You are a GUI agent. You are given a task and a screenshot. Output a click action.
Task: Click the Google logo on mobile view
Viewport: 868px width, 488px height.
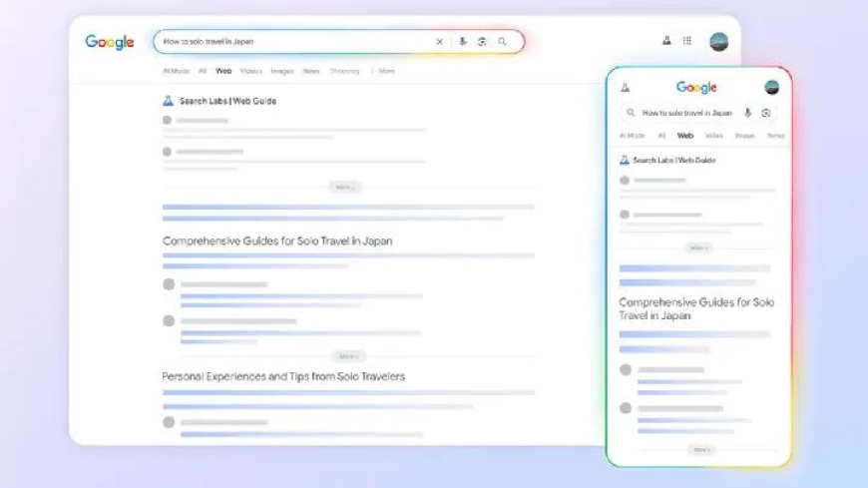[697, 88]
